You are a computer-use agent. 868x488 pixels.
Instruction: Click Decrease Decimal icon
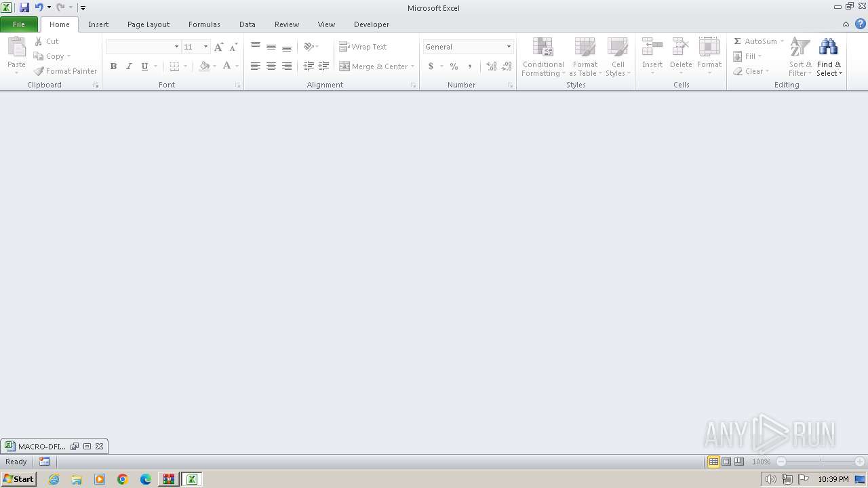[507, 66]
